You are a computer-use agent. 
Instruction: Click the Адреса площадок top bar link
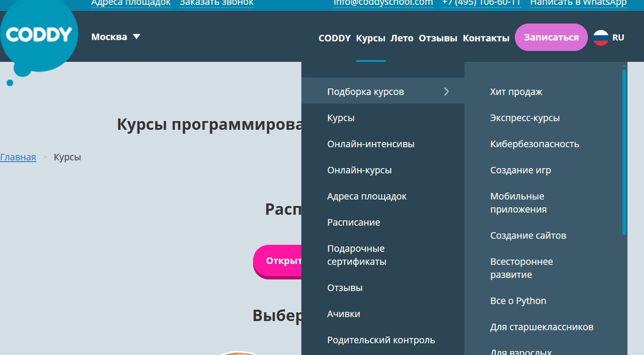point(131,3)
